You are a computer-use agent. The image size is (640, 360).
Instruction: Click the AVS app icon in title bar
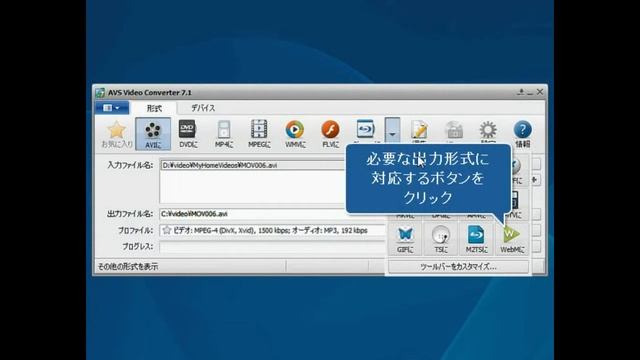coord(100,93)
